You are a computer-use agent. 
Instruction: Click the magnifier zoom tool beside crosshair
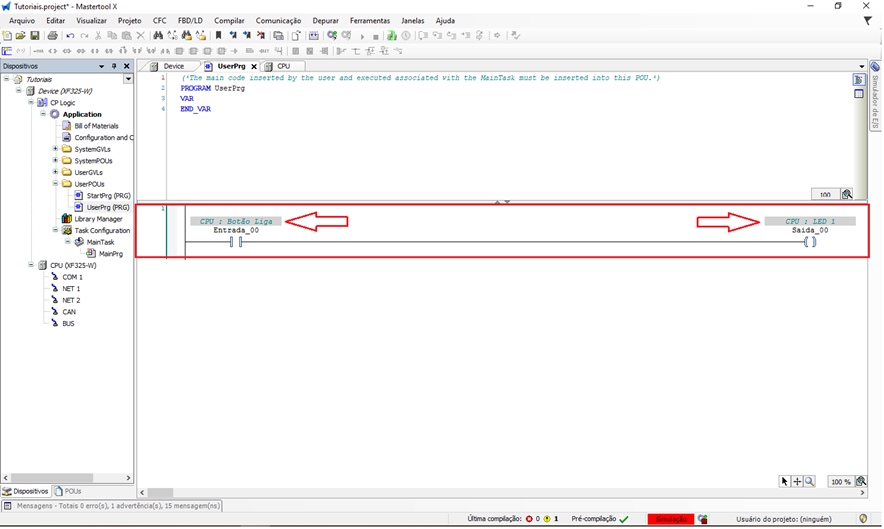(809, 481)
